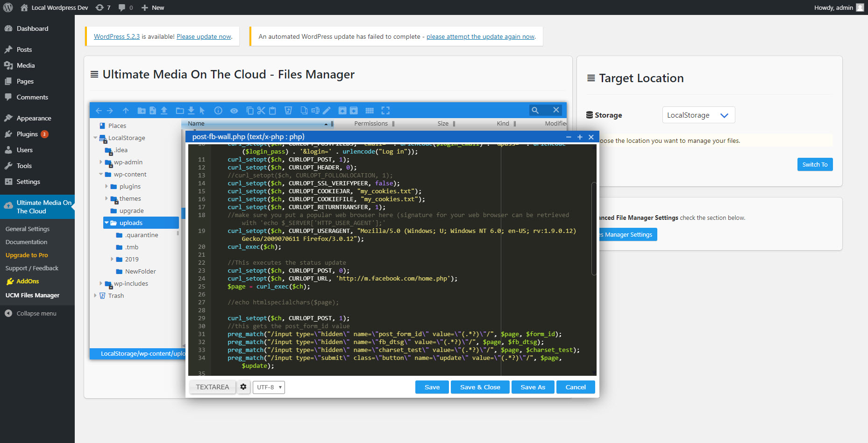Sort files by the Name column header
The width and height of the screenshot is (868, 443).
(x=257, y=124)
